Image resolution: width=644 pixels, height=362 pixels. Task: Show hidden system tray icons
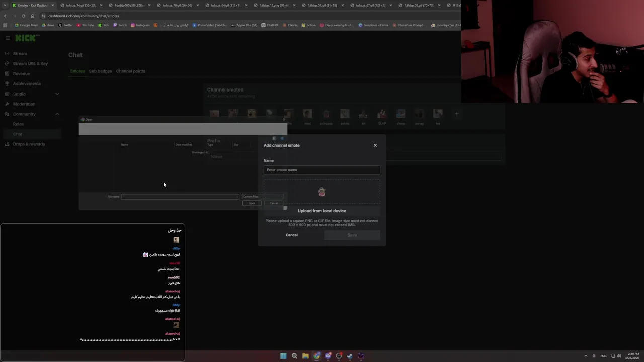click(x=586, y=356)
